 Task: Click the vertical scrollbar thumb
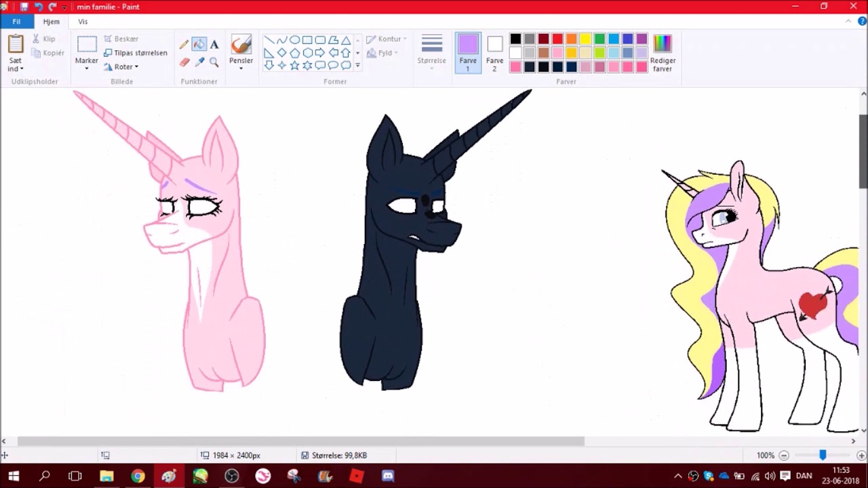coord(863,151)
